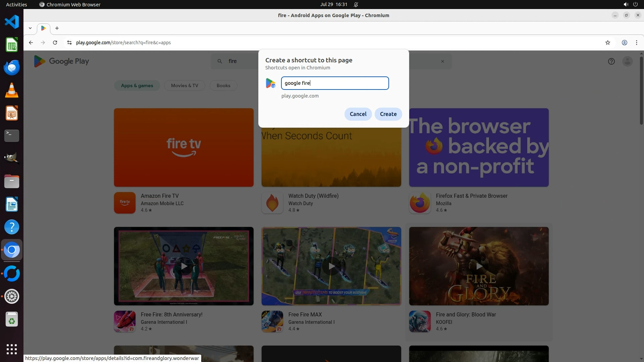Select the Apps & games filter
The width and height of the screenshot is (644, 362).
click(x=137, y=85)
